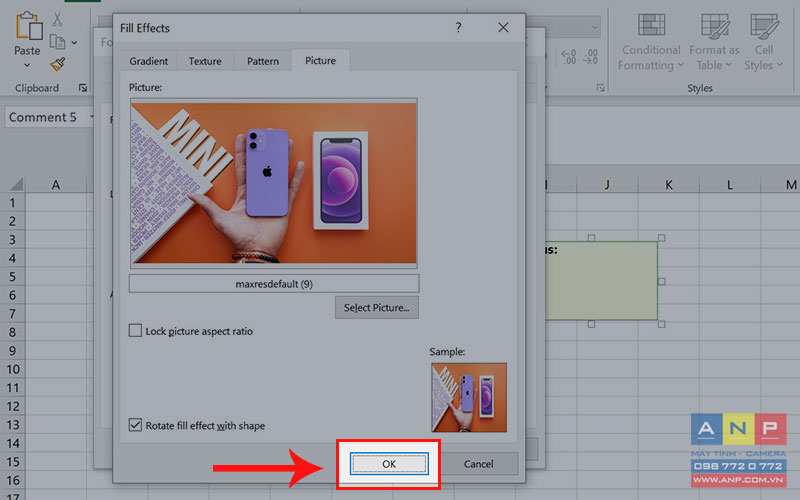The height and width of the screenshot is (500, 800).
Task: Select row 10 header
Action: tap(12, 369)
